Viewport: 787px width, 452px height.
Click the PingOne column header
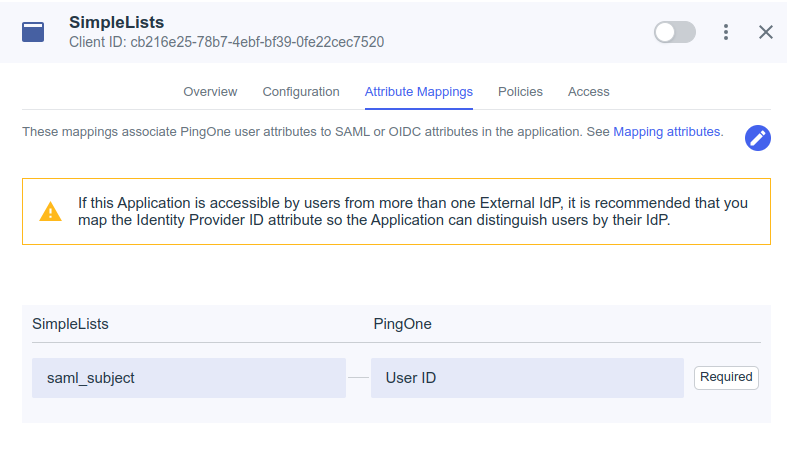(x=403, y=324)
